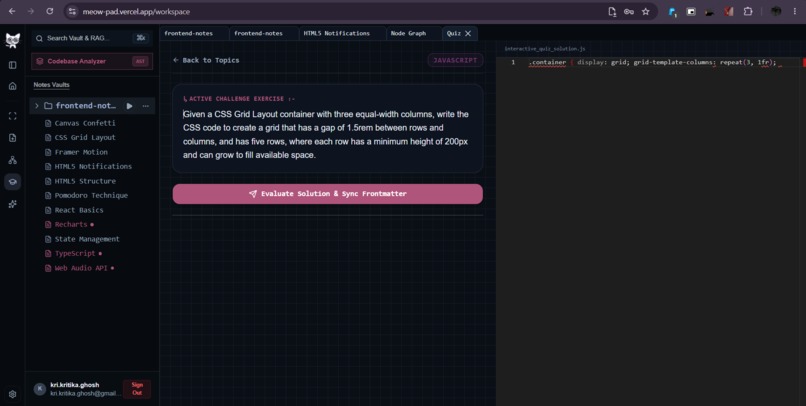Open the Codebase Analyzer

pyautogui.click(x=92, y=61)
